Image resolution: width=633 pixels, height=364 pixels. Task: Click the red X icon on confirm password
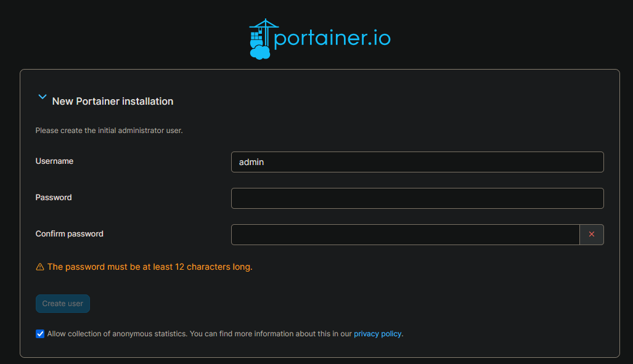[591, 234]
